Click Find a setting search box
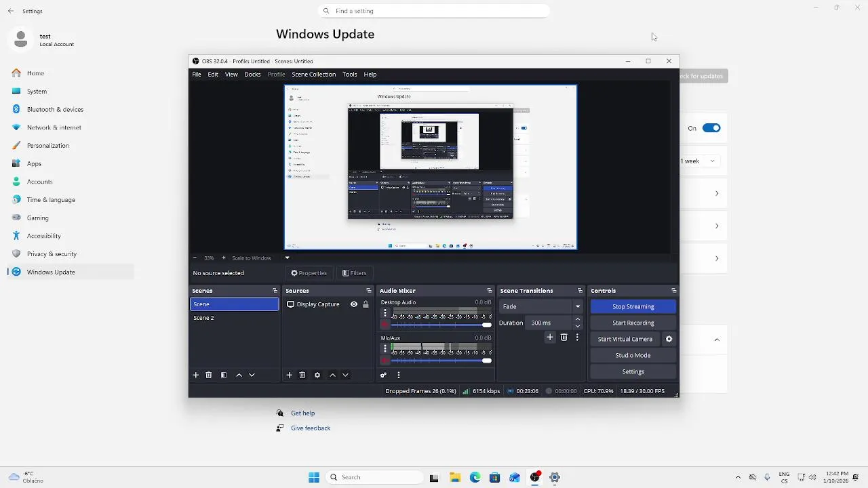 coord(434,11)
